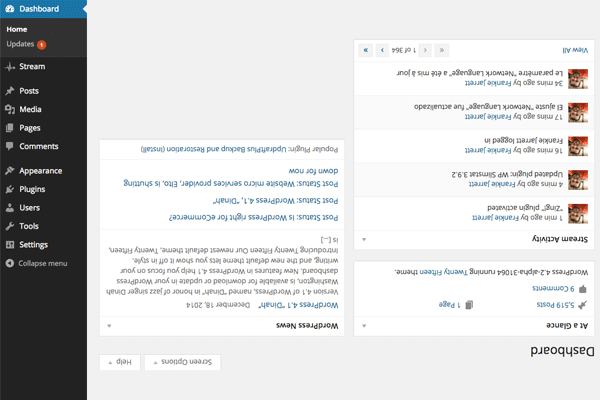Open the Stream menu label
Image resolution: width=600 pixels, height=400 pixels.
(x=32, y=67)
